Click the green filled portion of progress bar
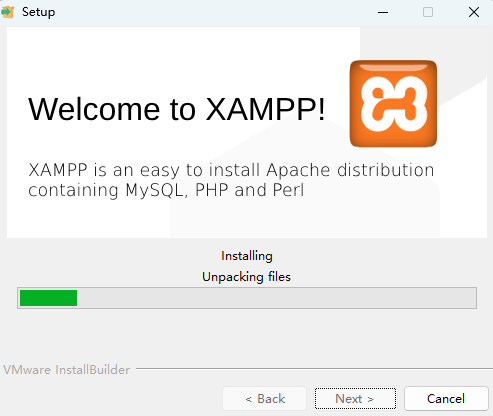This screenshot has height=416, width=493. (48, 298)
